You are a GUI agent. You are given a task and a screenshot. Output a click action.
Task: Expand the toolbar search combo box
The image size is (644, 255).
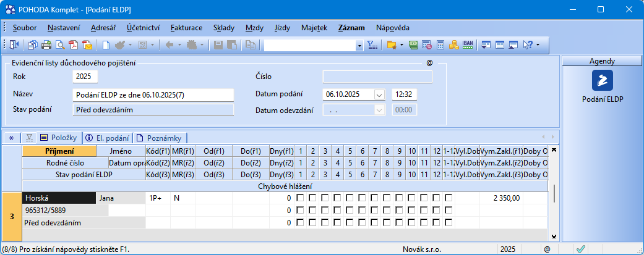tap(359, 45)
